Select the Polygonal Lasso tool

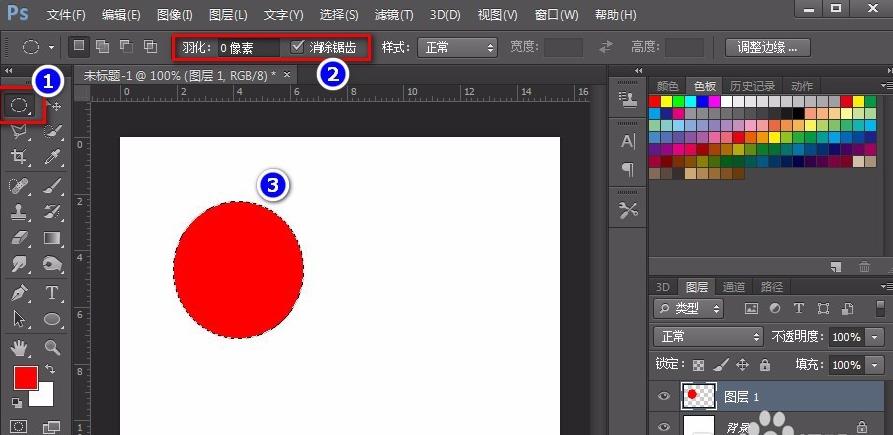pos(19,133)
